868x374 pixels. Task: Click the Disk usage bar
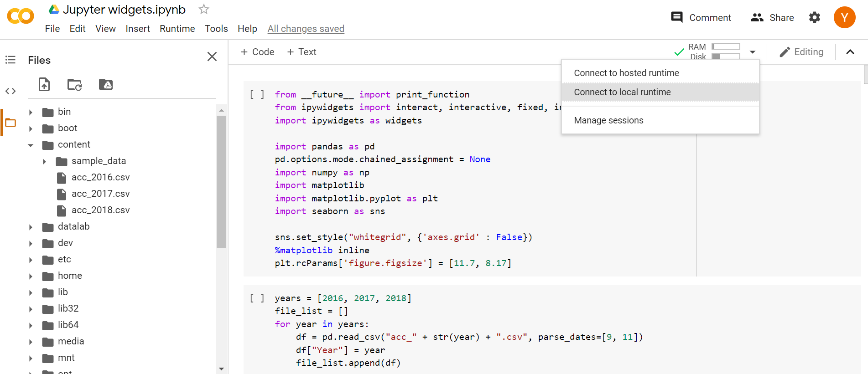tap(726, 56)
